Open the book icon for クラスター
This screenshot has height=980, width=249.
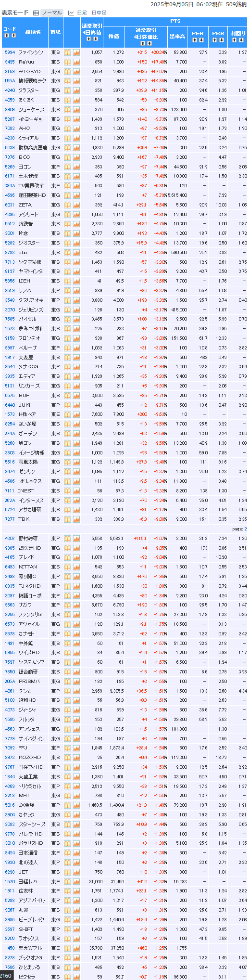68,90
